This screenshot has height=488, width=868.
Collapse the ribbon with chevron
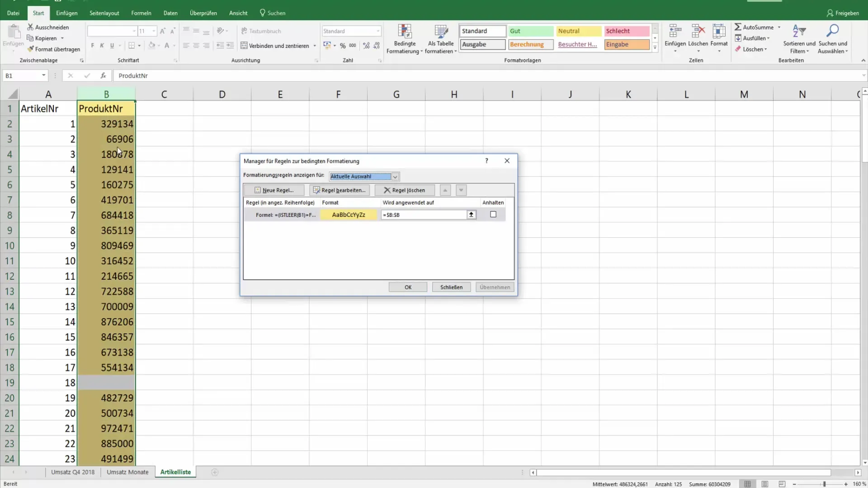pos(863,61)
